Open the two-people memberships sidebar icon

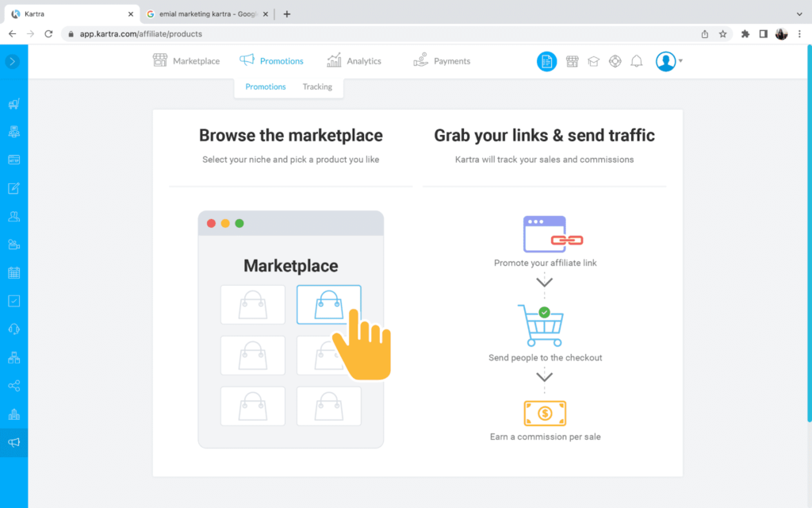14,216
